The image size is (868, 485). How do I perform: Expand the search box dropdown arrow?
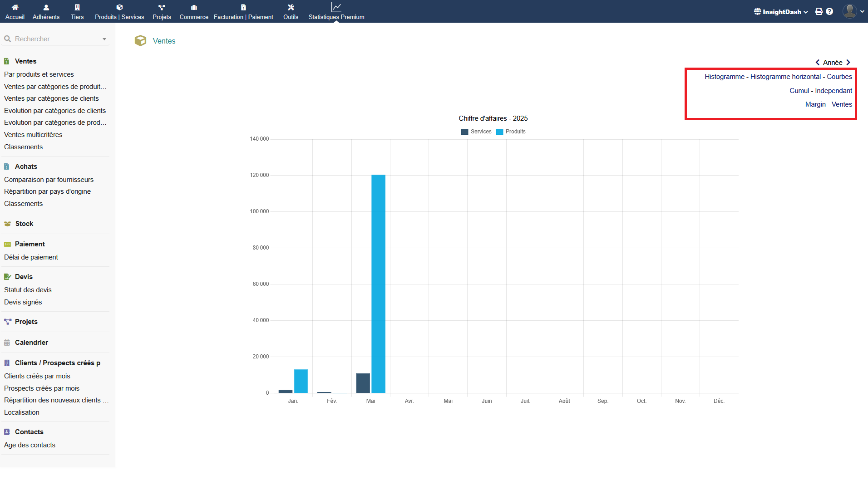point(104,39)
